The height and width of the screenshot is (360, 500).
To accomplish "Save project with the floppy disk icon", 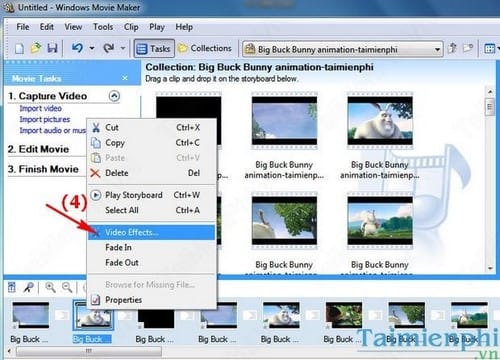I will (52, 49).
